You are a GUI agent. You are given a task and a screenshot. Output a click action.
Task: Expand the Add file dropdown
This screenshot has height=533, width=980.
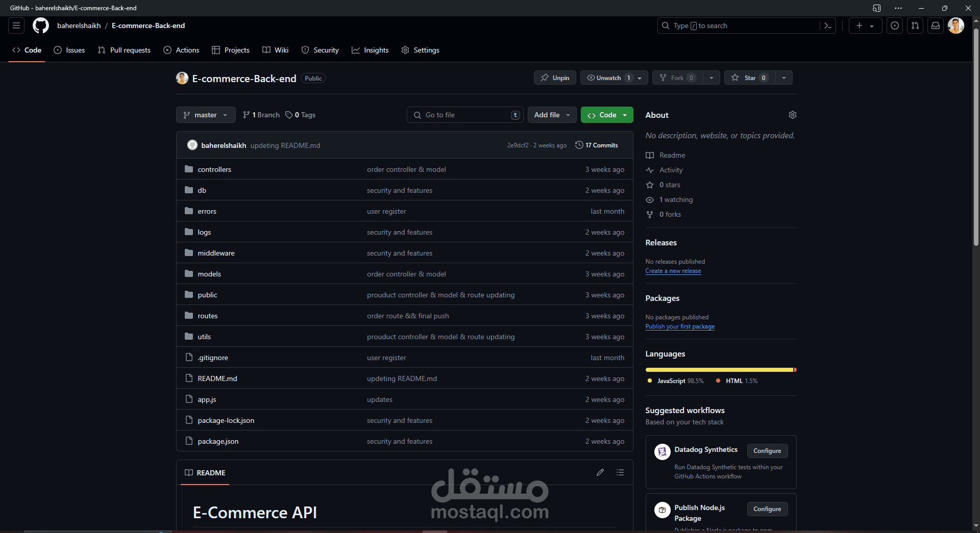552,115
